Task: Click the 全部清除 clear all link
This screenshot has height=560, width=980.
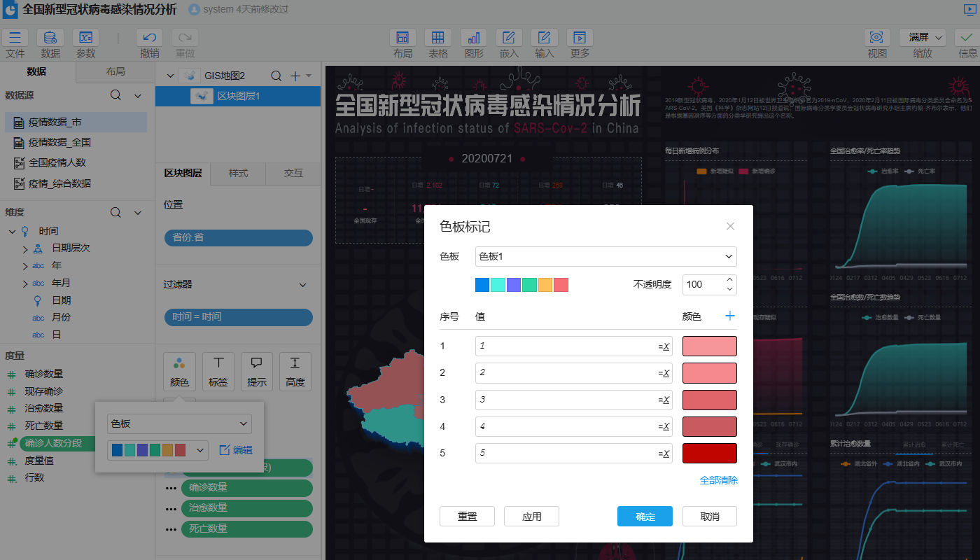Action: 718,480
